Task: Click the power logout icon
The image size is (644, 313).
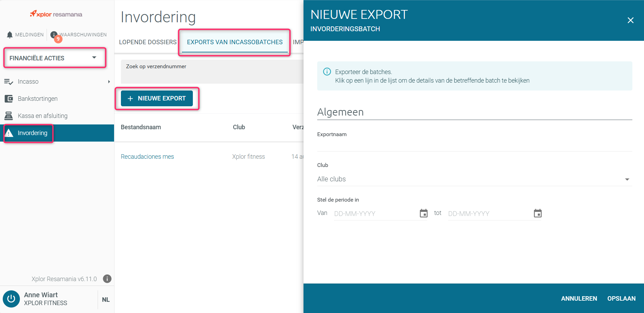Action: pos(11,299)
